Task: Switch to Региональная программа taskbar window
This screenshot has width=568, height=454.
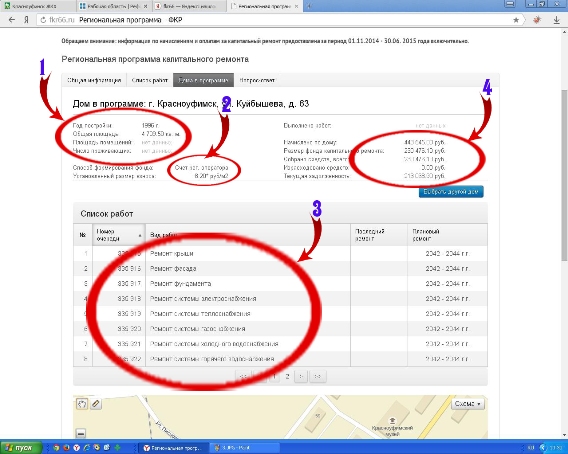Action: pyautogui.click(x=173, y=448)
